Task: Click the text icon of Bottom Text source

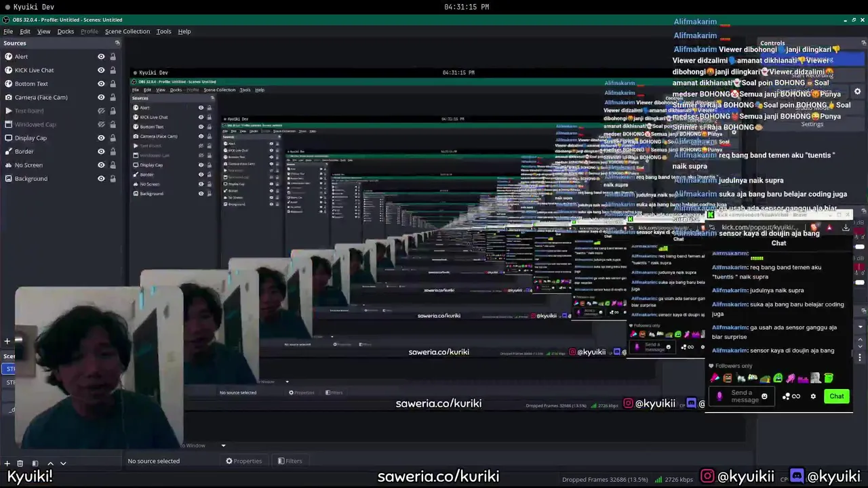Action: (8, 83)
